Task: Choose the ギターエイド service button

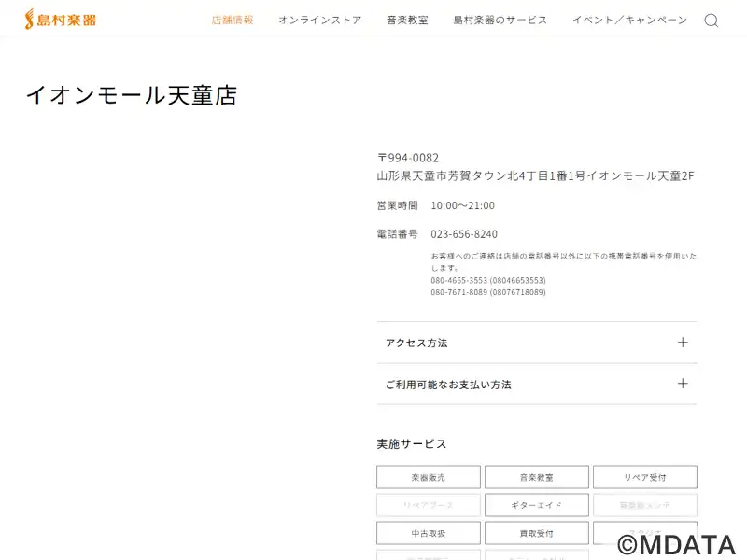Action: (x=536, y=505)
